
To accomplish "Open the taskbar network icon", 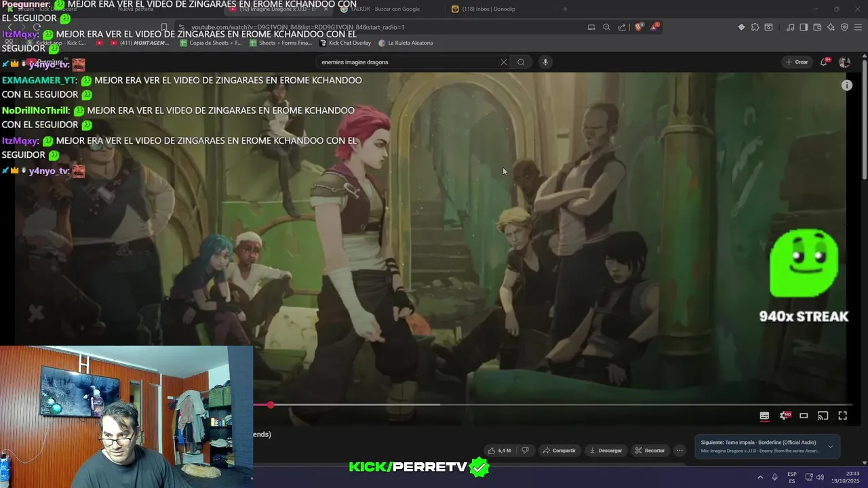I will pos(809,477).
